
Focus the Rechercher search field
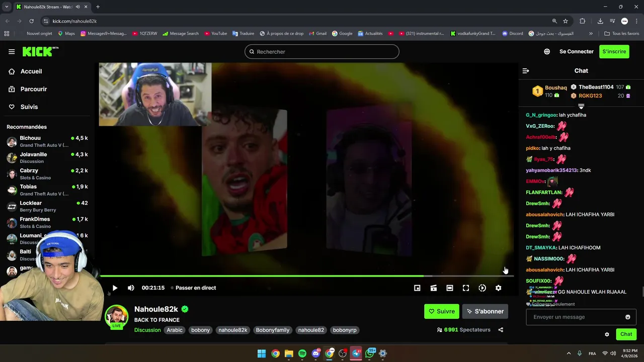click(x=322, y=51)
